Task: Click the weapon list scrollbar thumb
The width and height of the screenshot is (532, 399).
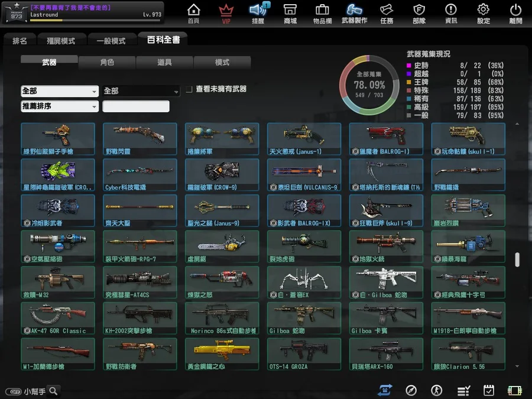Action: (x=517, y=259)
